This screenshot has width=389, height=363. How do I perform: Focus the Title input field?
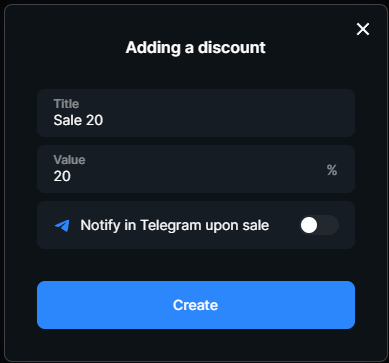196,113
